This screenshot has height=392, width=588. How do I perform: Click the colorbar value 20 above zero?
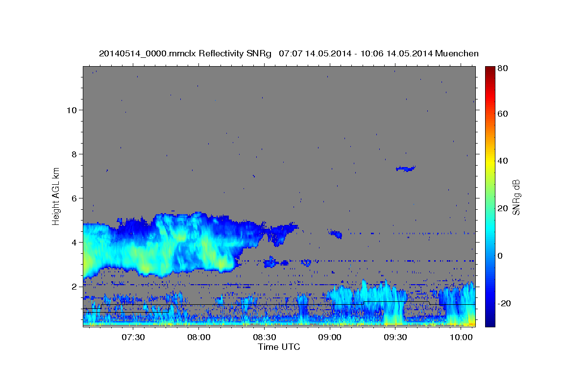502,208
